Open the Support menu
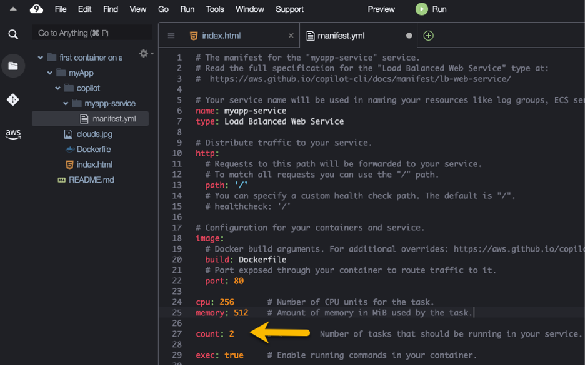This screenshot has width=588, height=366. [x=289, y=9]
